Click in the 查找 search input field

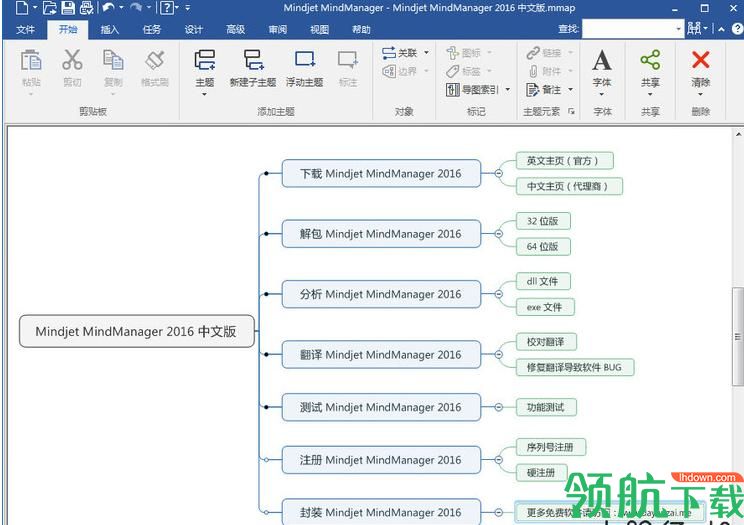point(628,29)
